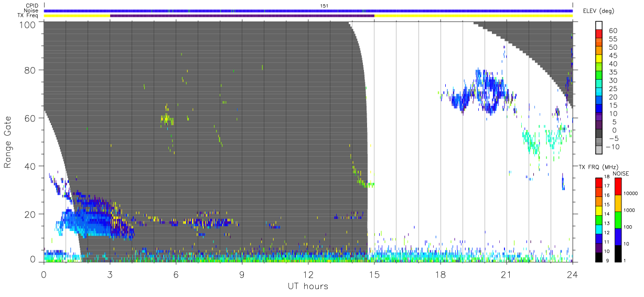Click the elevation colorbar label 15

point(613,105)
